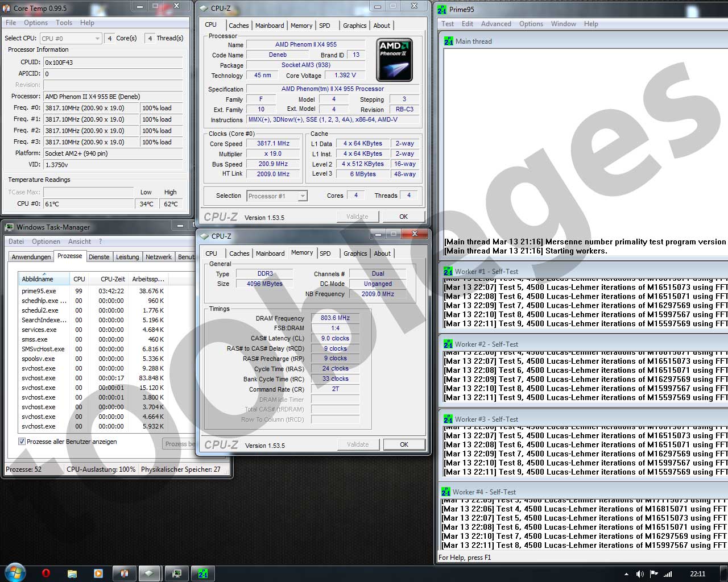Click the CPU-Z Memory window title icon
This screenshot has width=728, height=582.
pos(205,236)
